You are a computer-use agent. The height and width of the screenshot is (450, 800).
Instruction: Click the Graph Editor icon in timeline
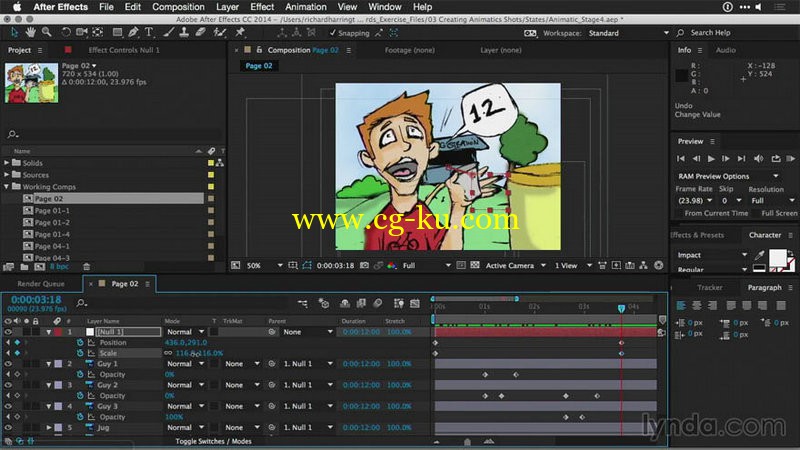(x=415, y=304)
